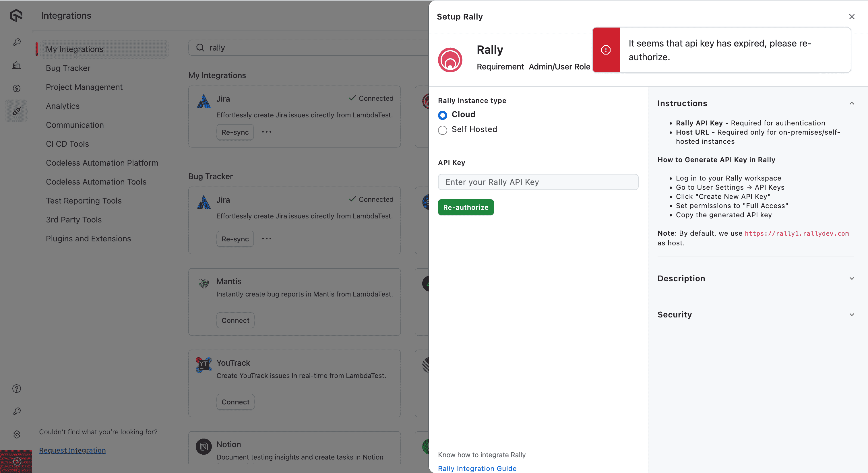Select the Cloud instance type radio button
The width and height of the screenshot is (868, 473).
[442, 115]
